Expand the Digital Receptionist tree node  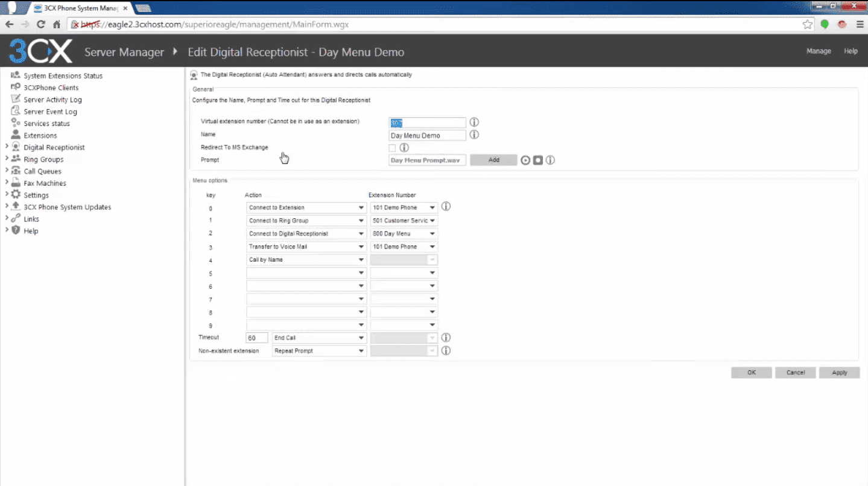tap(7, 147)
